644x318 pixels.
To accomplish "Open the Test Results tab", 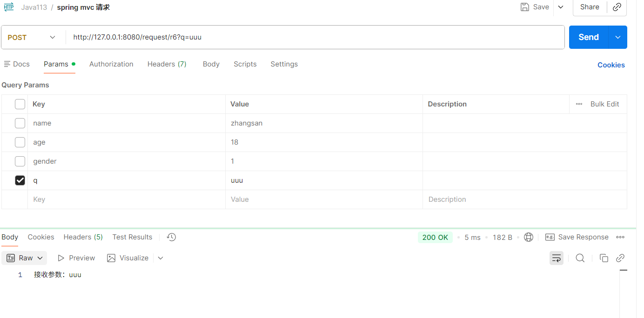I will 132,237.
